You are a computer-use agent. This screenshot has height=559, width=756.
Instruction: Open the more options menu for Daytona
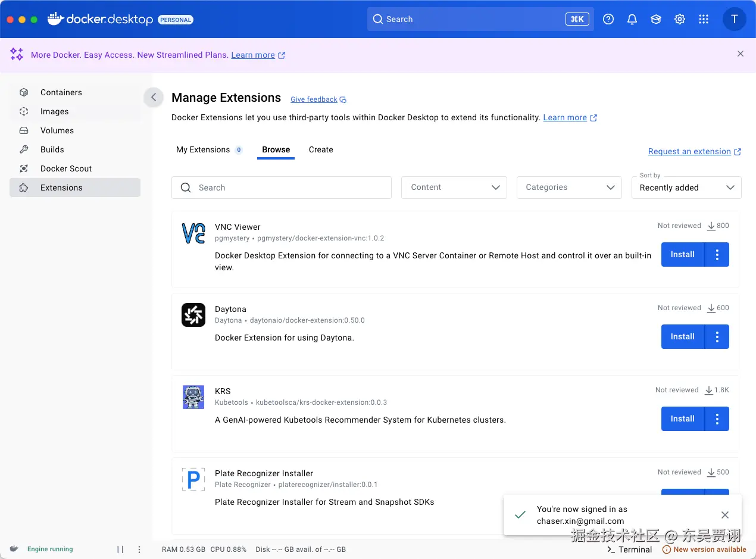click(717, 337)
